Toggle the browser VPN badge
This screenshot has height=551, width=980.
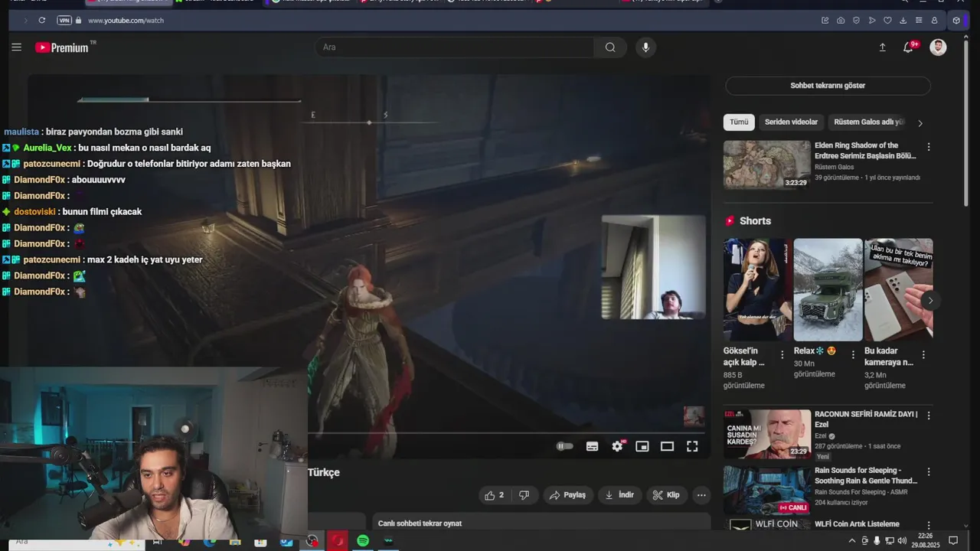(64, 21)
